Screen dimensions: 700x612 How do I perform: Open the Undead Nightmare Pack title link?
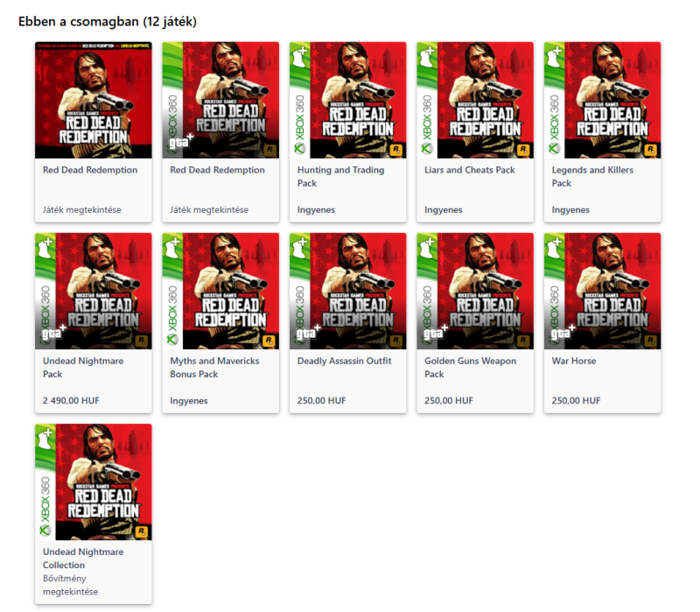(83, 367)
